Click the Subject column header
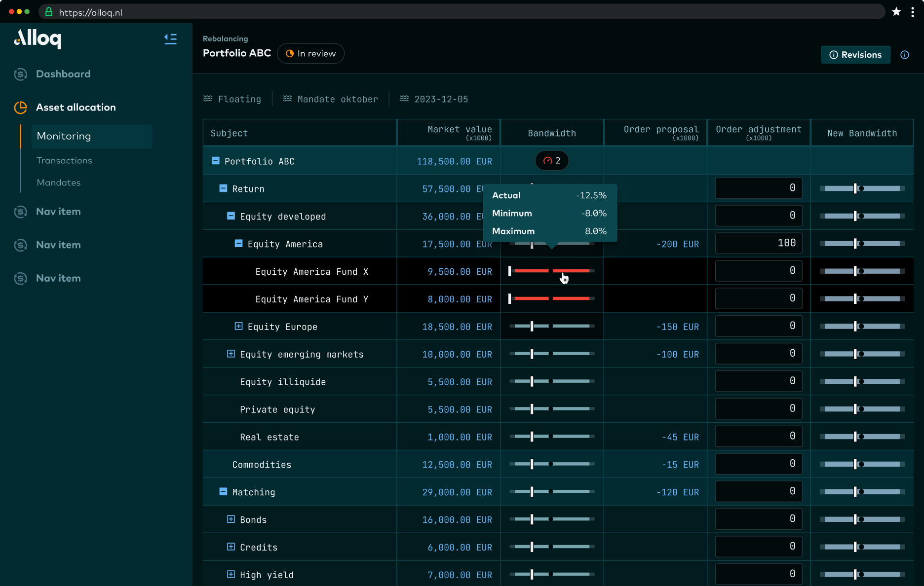 coord(300,133)
